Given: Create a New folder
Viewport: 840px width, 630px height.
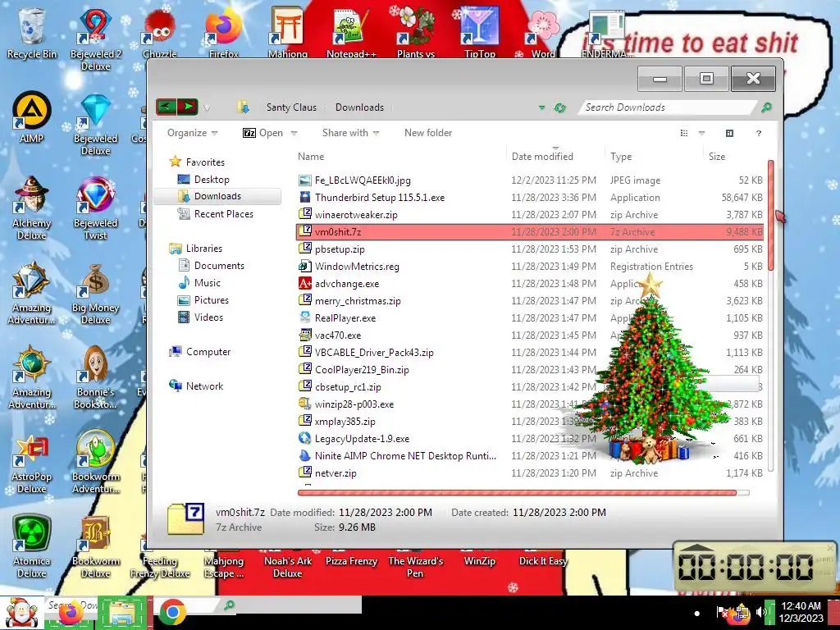Looking at the screenshot, I should point(428,133).
